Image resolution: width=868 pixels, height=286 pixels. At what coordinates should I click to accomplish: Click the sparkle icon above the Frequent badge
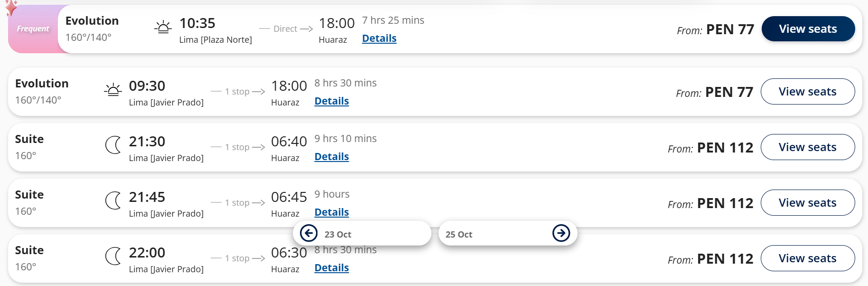(x=11, y=7)
